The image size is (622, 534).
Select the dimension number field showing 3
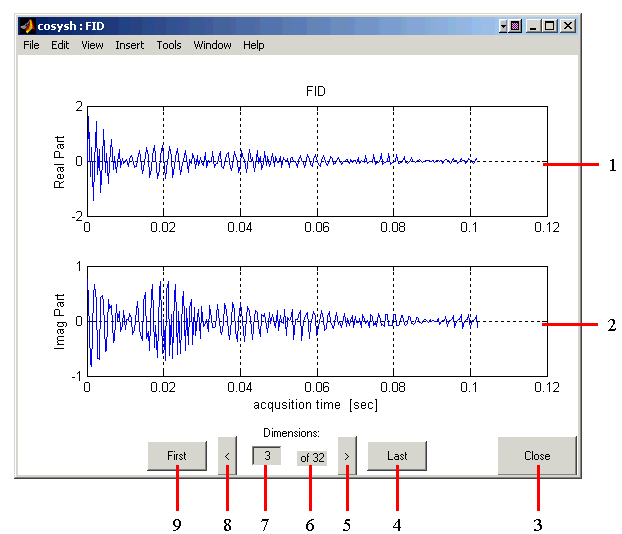pyautogui.click(x=267, y=456)
